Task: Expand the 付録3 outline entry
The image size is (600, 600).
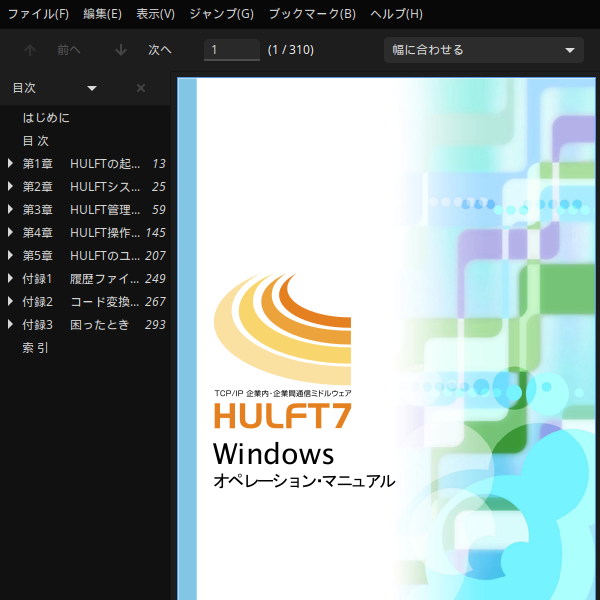Action: 11,324
